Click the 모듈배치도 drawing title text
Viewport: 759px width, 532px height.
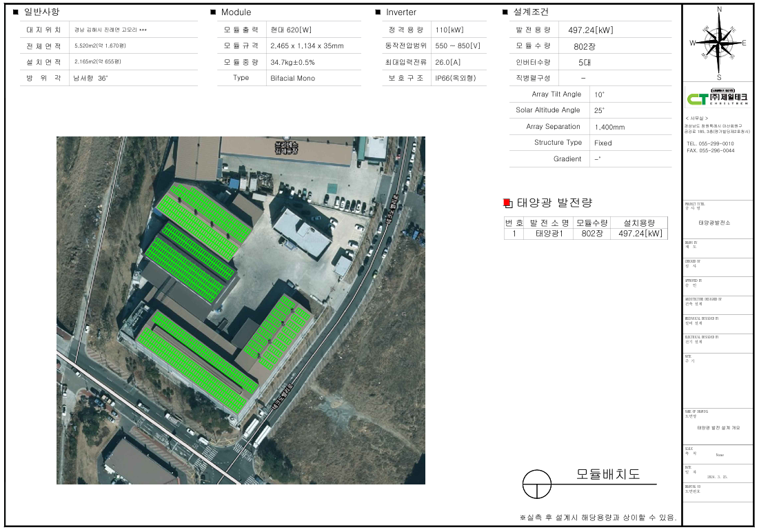[608, 474]
